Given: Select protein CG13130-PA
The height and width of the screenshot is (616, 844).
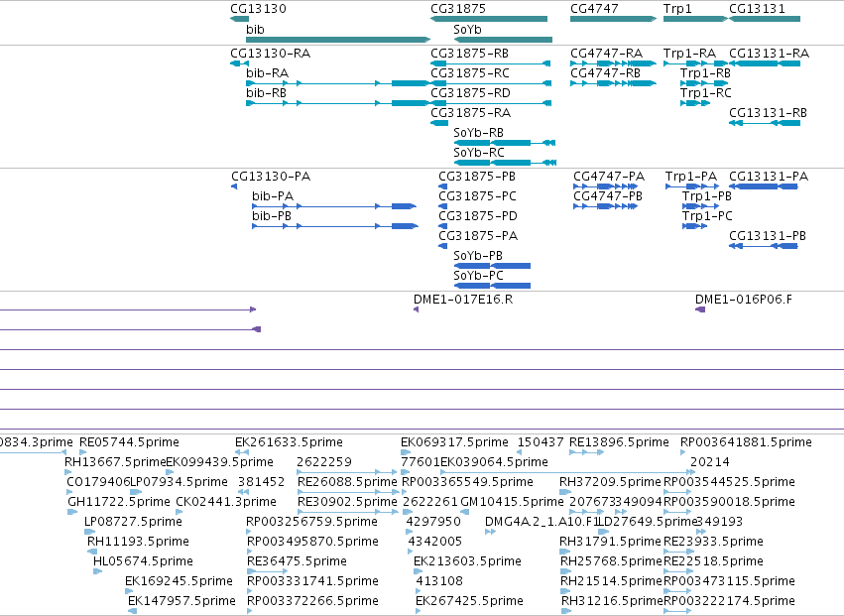Looking at the screenshot, I should (234, 186).
